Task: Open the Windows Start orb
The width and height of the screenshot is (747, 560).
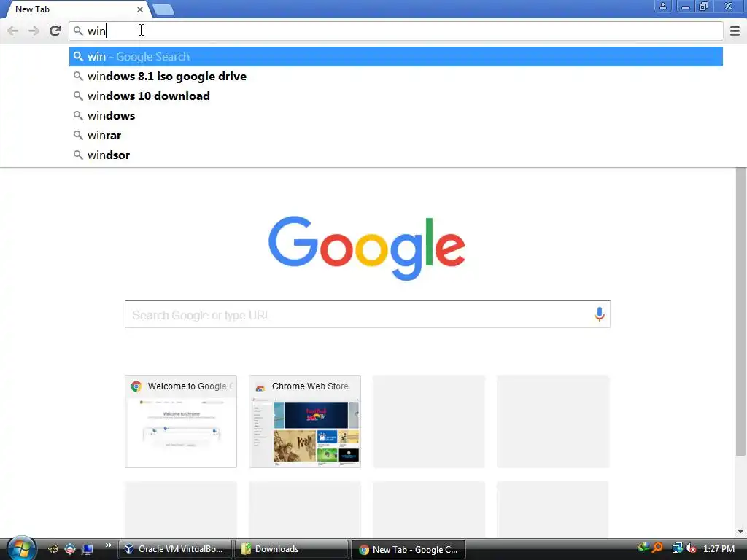Action: pyautogui.click(x=21, y=548)
